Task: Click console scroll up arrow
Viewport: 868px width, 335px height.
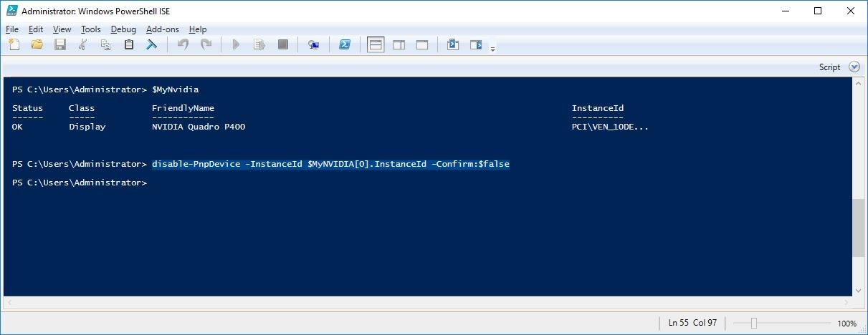Action: coord(858,84)
